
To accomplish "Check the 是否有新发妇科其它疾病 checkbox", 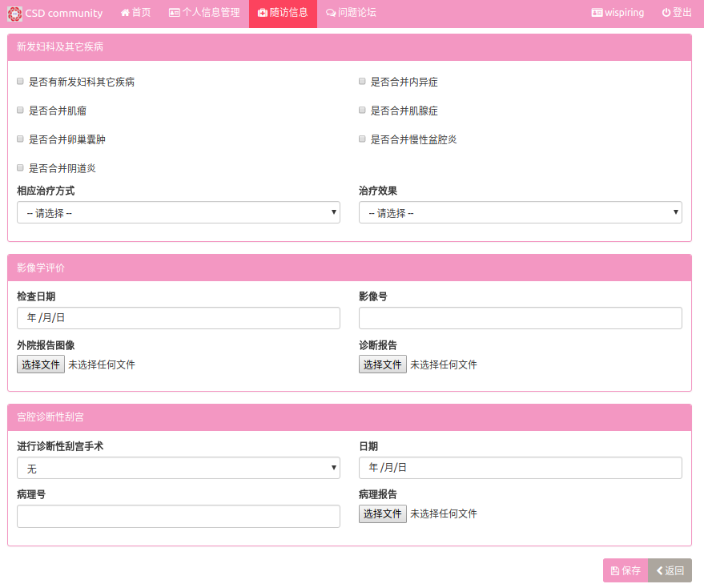I will click(21, 82).
